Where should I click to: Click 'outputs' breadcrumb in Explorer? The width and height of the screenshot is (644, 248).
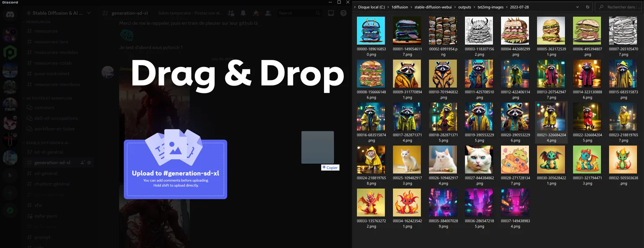coord(465,7)
